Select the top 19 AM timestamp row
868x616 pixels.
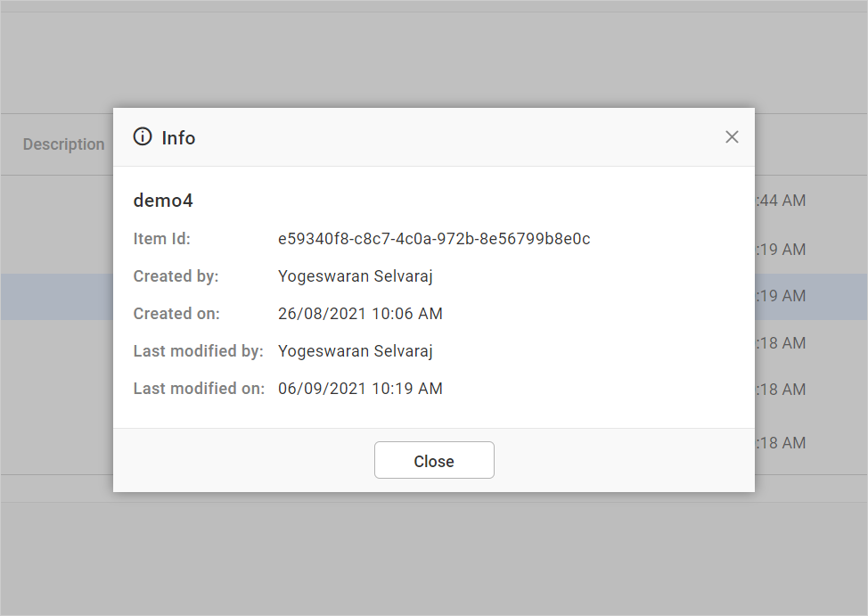(811, 249)
